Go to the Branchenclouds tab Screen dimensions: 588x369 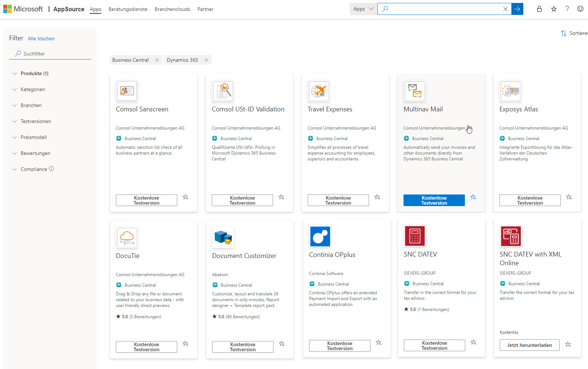pos(172,9)
